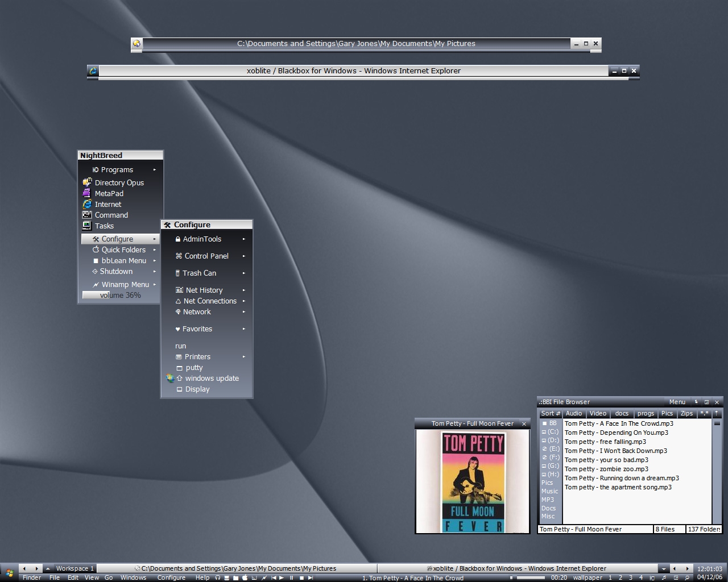728x582 pixels.
Task: Click the headphones icon in the bottom bar
Action: tap(218, 577)
